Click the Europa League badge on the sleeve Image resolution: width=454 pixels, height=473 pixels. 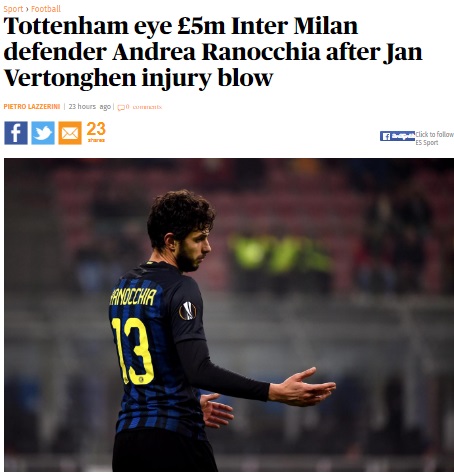pyautogui.click(x=187, y=311)
